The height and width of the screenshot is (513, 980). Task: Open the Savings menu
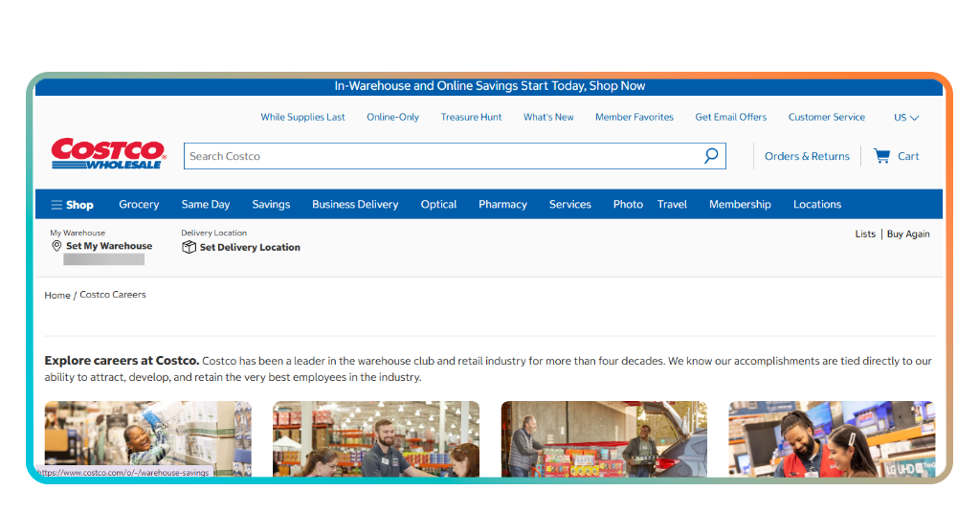pyautogui.click(x=271, y=204)
